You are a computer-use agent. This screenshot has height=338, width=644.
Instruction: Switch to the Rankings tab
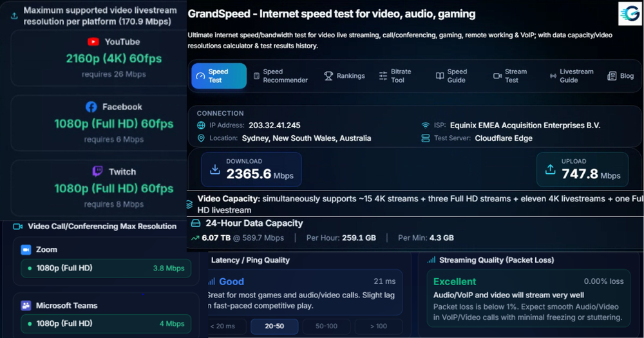click(x=345, y=76)
